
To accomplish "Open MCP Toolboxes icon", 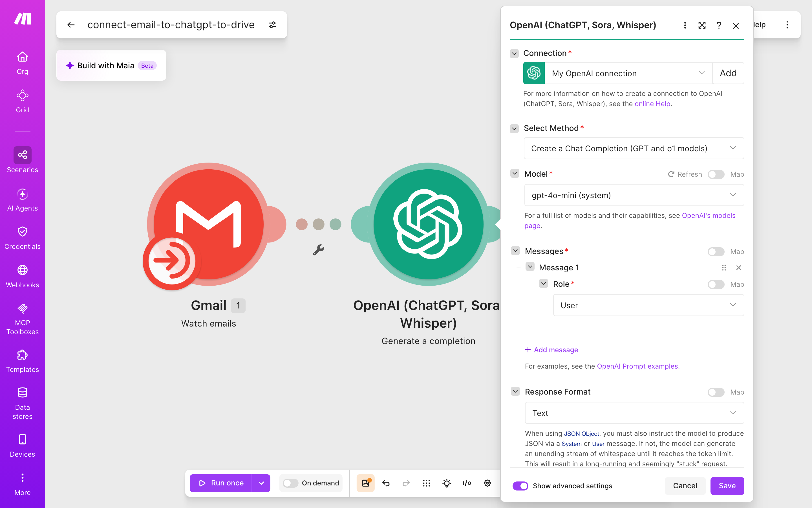I will 23,308.
